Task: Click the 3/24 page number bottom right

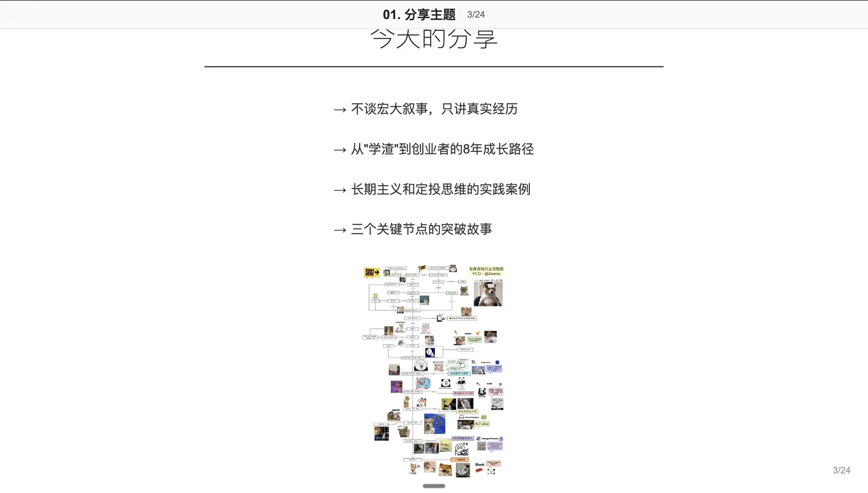Action: pyautogui.click(x=842, y=470)
